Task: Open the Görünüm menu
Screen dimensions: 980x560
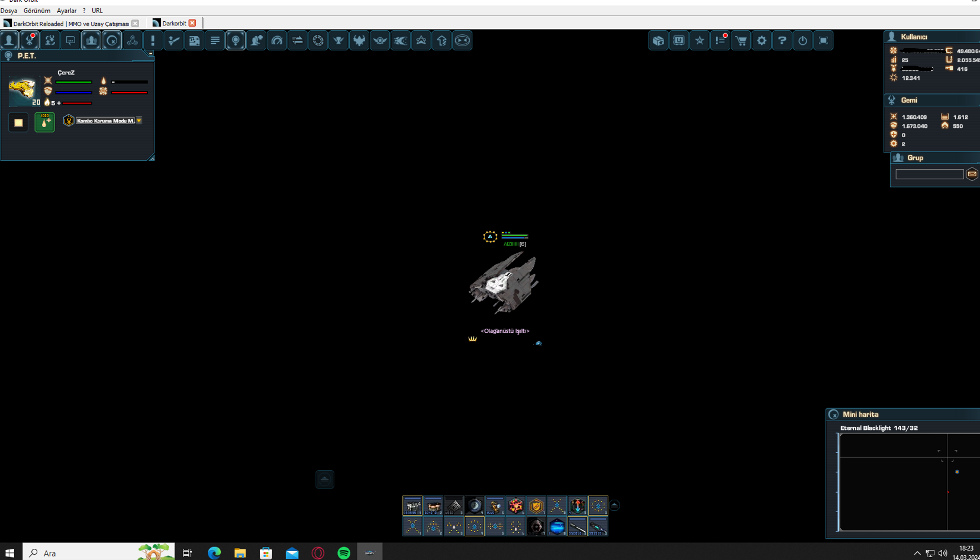Action: click(x=37, y=11)
